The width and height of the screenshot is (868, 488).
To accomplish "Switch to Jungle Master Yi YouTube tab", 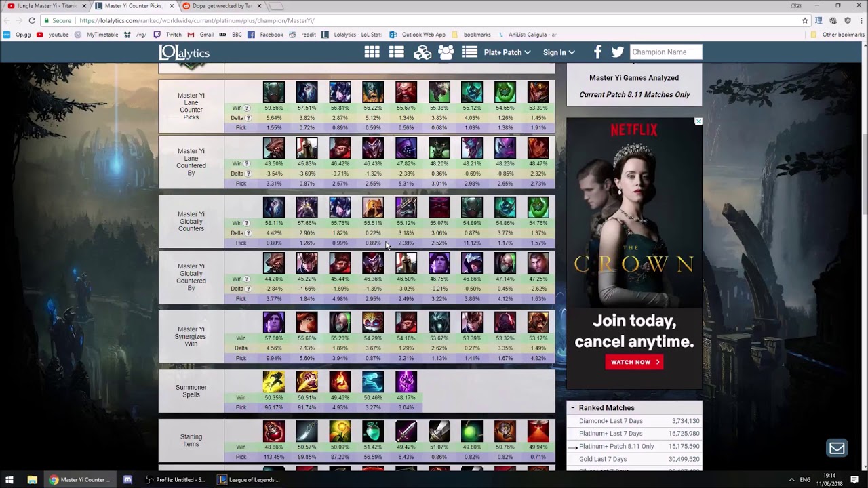I will point(45,6).
